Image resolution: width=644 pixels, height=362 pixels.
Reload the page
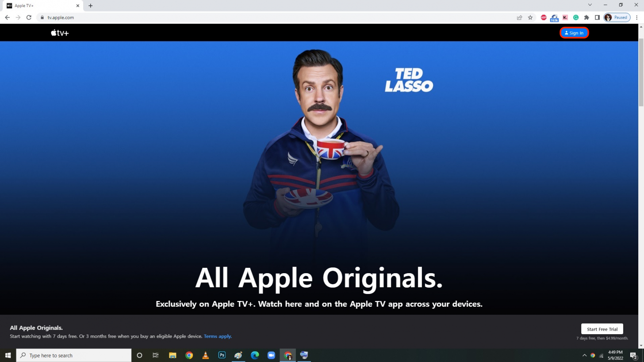(x=29, y=18)
